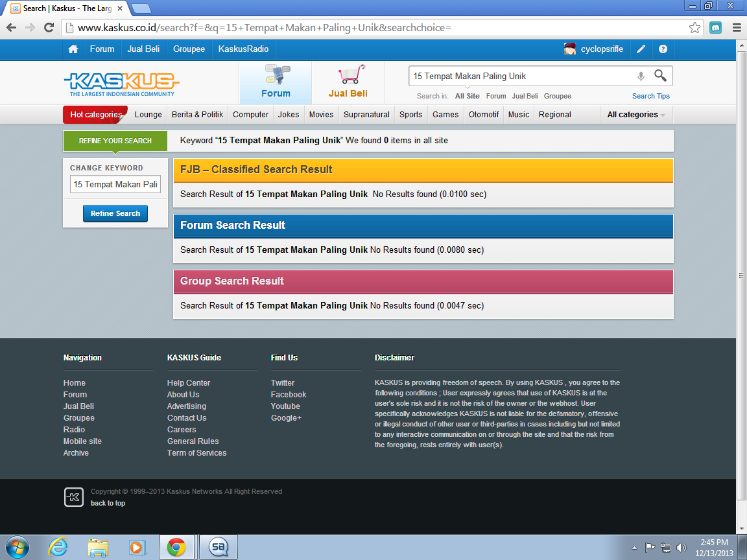Click the Kaskus footer logo icon
Screen dimensions: 747x560
(74, 497)
